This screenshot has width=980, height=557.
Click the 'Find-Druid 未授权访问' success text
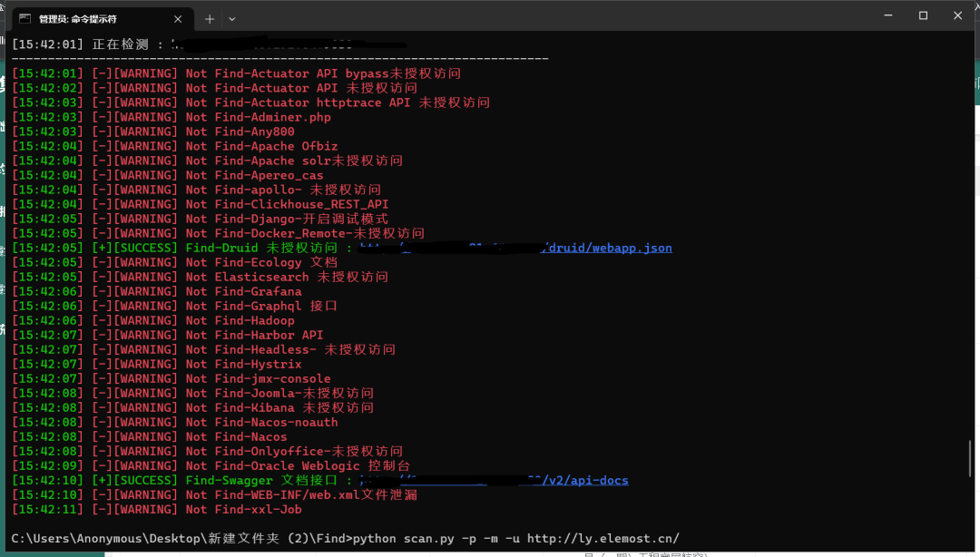point(260,248)
